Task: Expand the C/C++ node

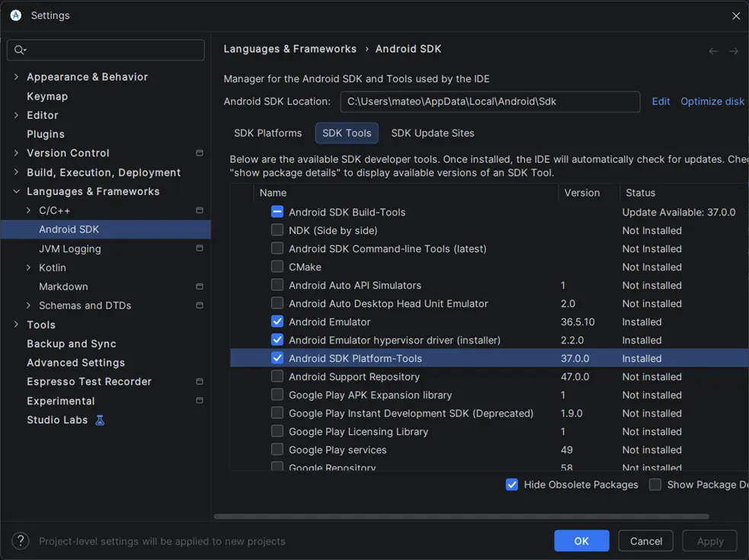Action: click(x=29, y=210)
